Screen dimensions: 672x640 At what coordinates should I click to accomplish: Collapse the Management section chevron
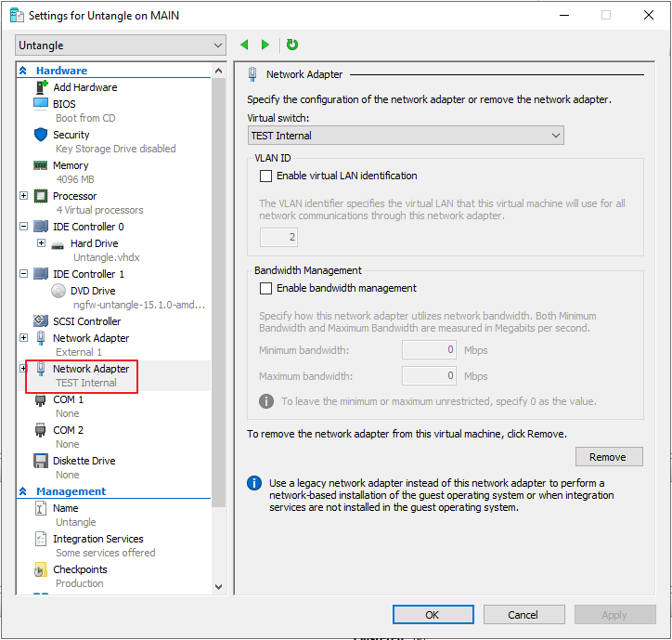(23, 491)
